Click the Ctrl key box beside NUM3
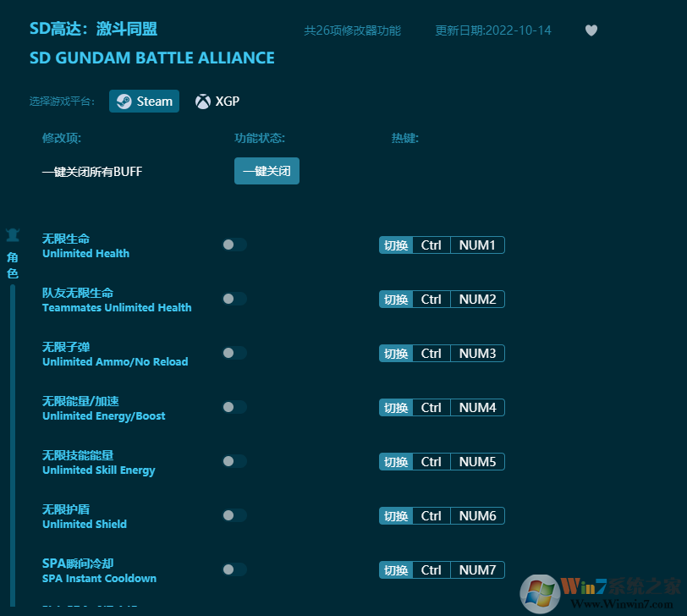The width and height of the screenshot is (687, 616). pos(431,353)
